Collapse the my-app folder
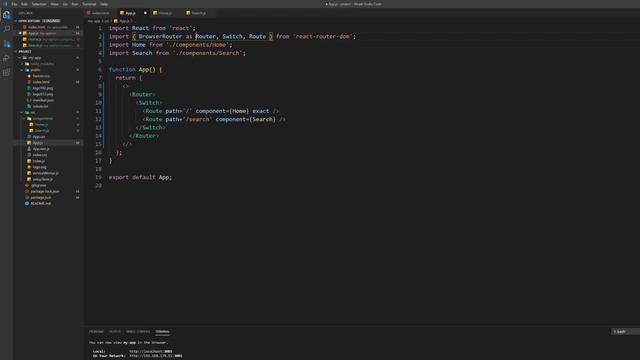640x360 pixels. coord(34,58)
